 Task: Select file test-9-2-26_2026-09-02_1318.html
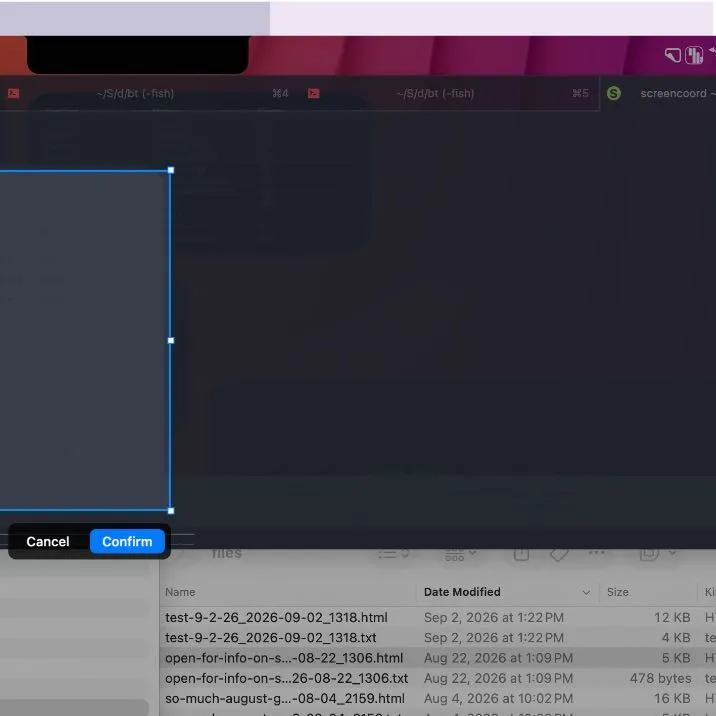(276, 617)
